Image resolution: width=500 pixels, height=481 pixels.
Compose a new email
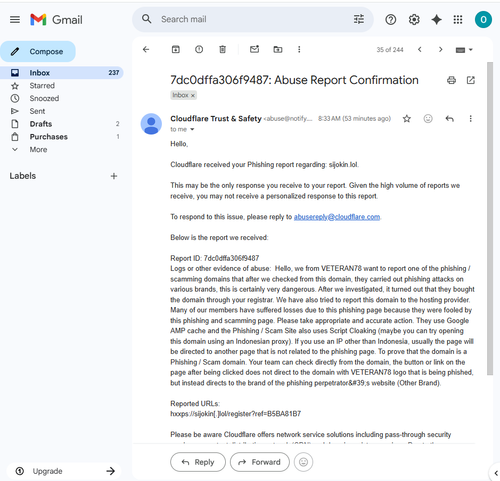click(38, 51)
